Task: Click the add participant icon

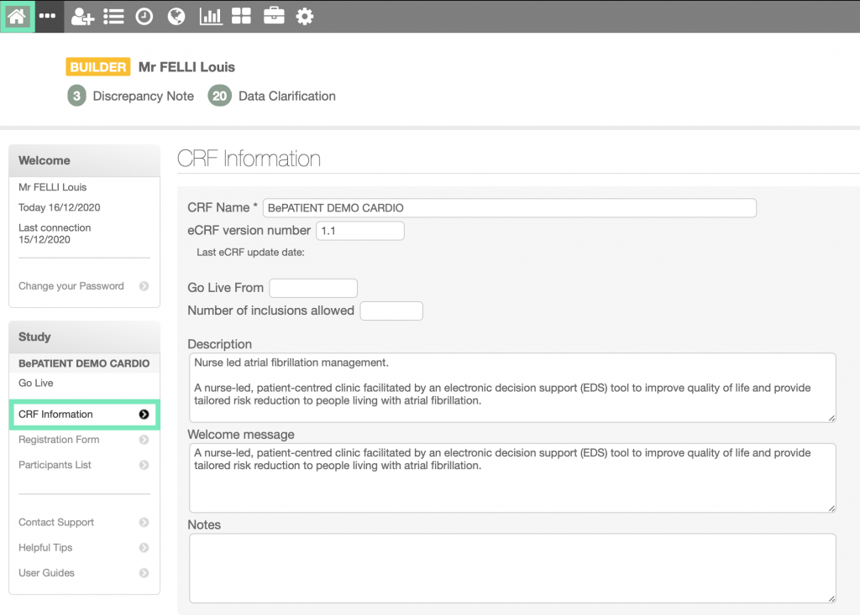Action: click(x=82, y=16)
